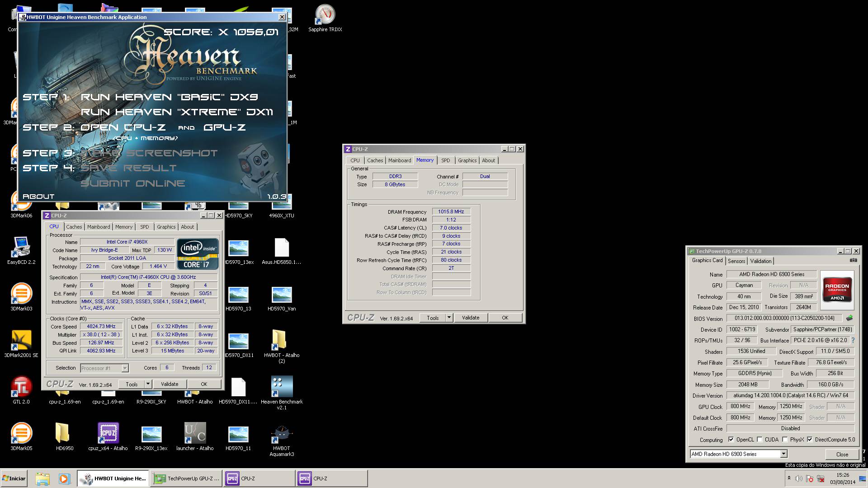
Task: Open the EasyBCD 2.2 desktop icon
Action: (x=21, y=250)
